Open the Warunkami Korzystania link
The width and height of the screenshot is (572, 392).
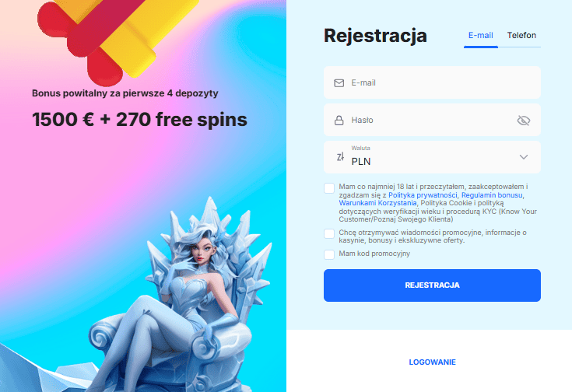(x=377, y=203)
